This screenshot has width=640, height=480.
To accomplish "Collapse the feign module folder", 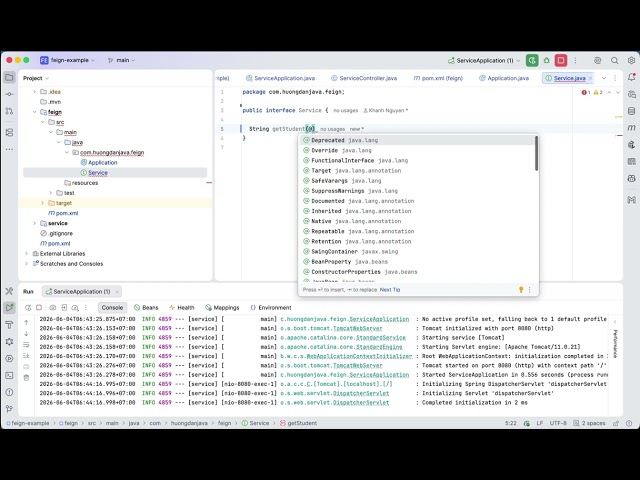I will click(34, 112).
